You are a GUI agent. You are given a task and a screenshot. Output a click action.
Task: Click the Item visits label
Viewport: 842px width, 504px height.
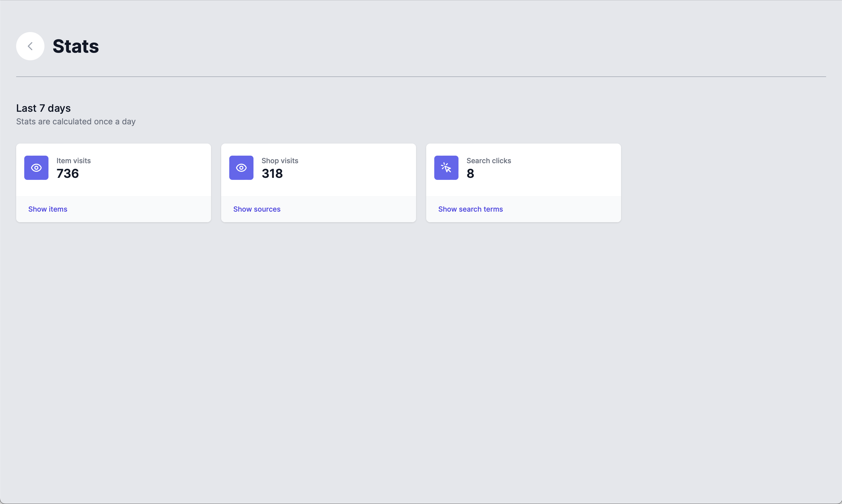[x=73, y=161]
